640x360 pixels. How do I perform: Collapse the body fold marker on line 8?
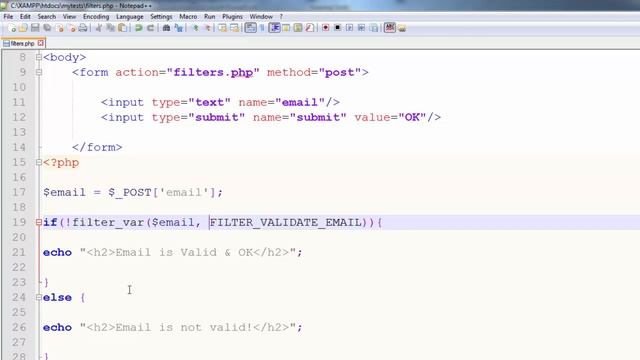click(x=39, y=57)
